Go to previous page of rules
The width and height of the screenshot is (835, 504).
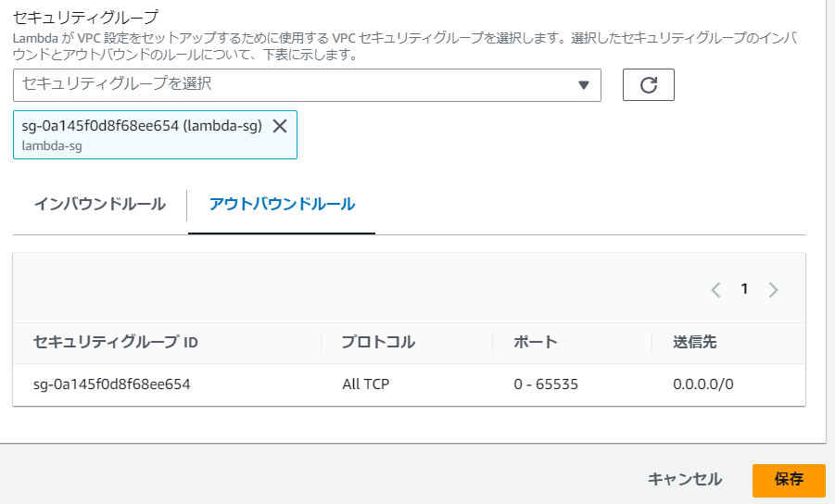[x=715, y=289]
